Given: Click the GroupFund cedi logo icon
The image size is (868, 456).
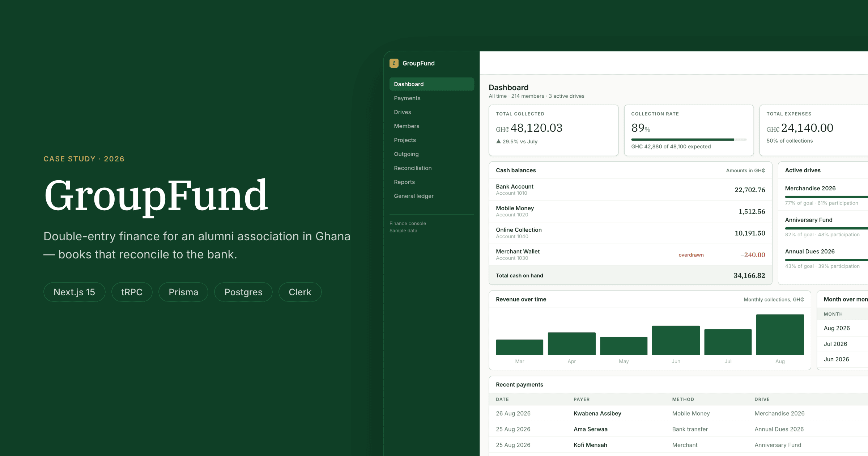Looking at the screenshot, I should (394, 63).
